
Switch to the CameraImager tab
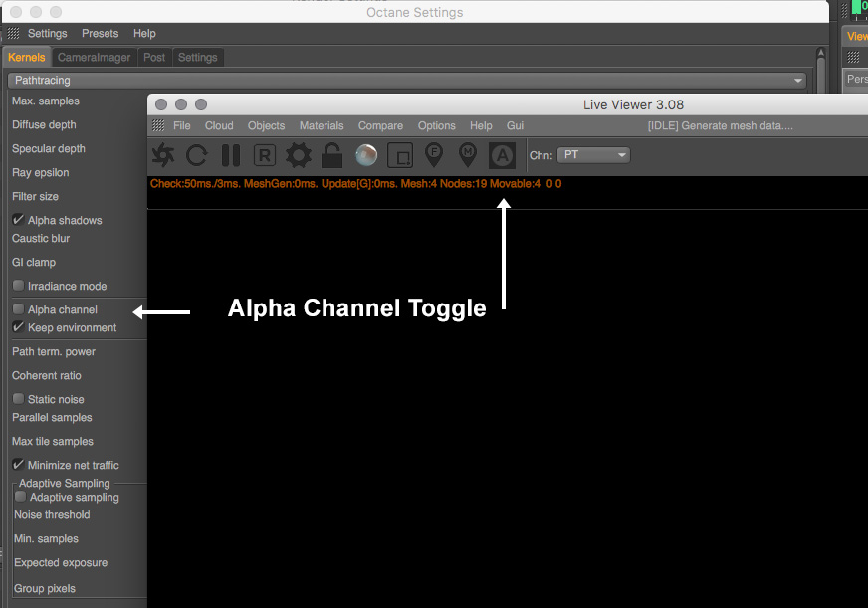pos(95,57)
